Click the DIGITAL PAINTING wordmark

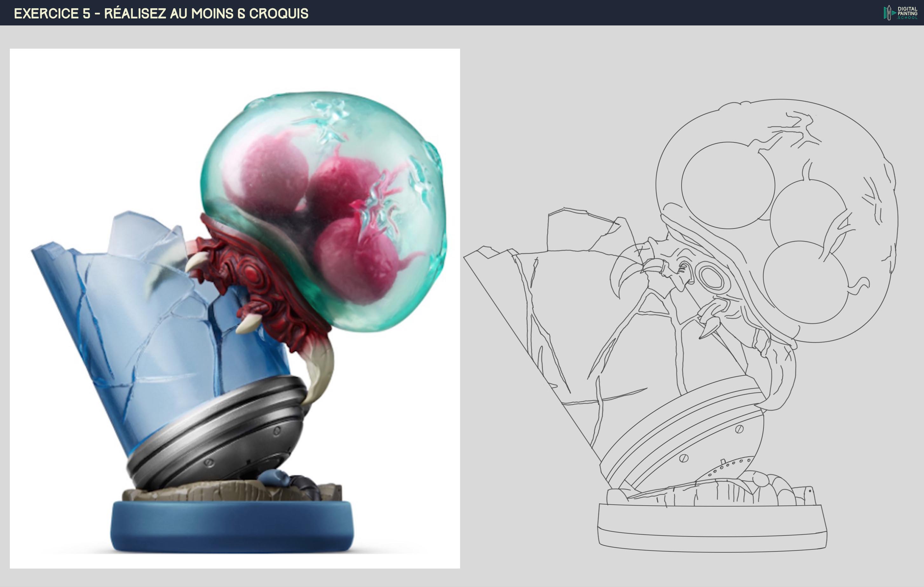click(908, 11)
